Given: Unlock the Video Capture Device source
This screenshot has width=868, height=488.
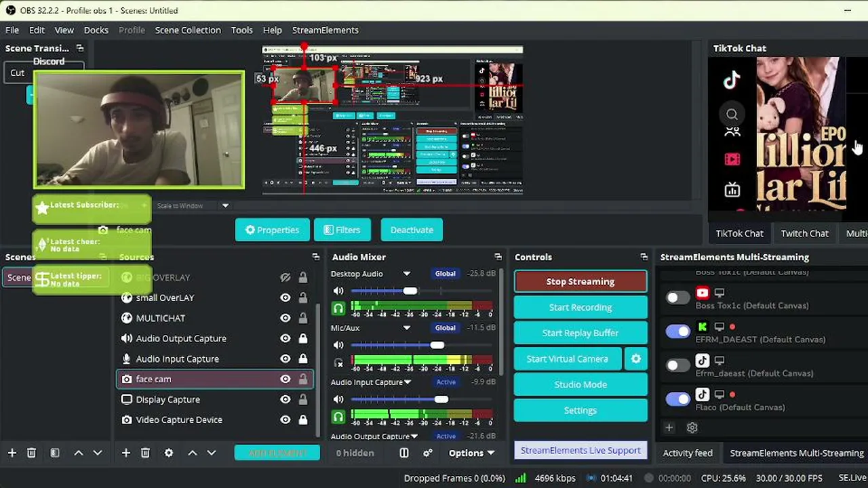Looking at the screenshot, I should (303, 420).
